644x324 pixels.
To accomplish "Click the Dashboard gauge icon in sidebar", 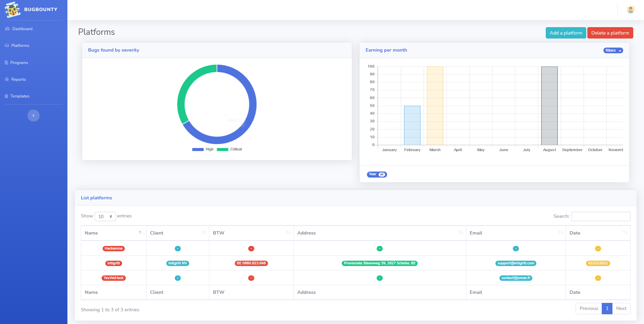I will coord(7,29).
